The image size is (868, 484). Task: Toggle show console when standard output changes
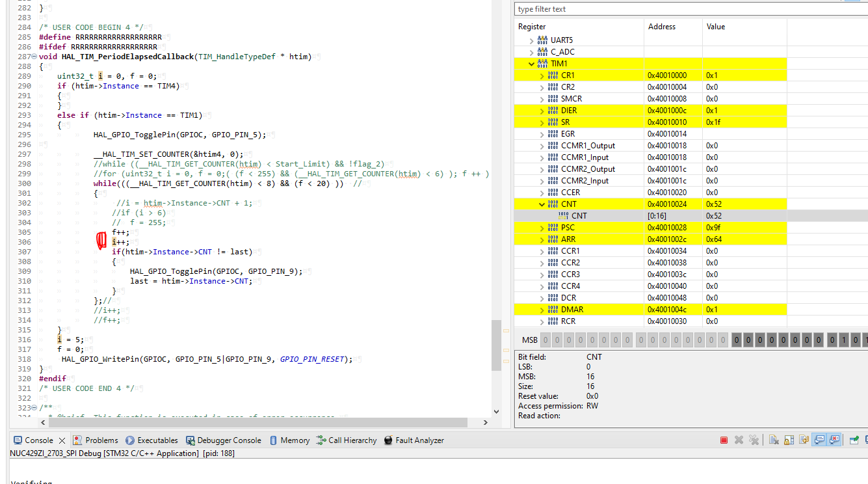(x=819, y=440)
